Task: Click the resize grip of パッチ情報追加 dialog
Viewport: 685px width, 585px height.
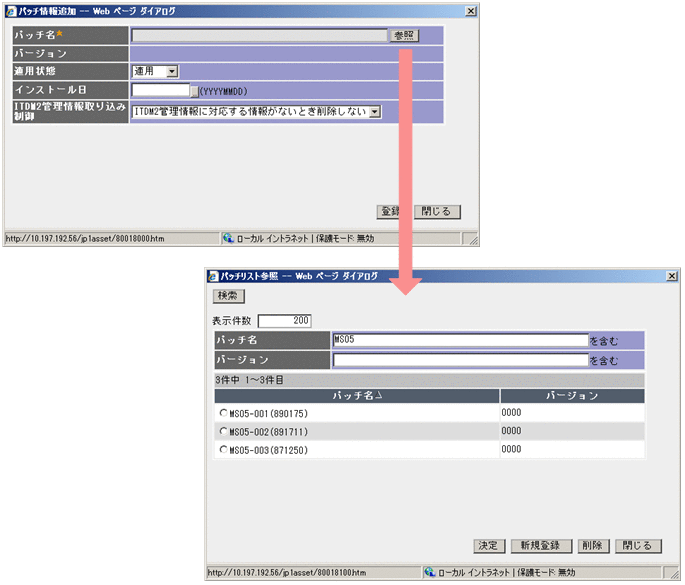Action: tap(473, 239)
